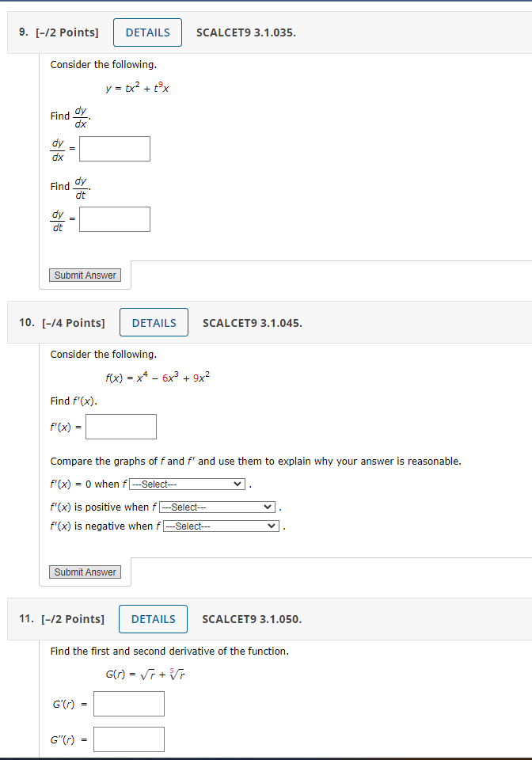Open DETAILS for question 10
Screen dimensions: 532x760
click(154, 322)
